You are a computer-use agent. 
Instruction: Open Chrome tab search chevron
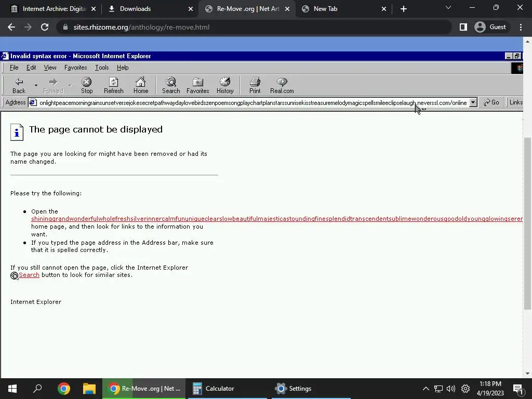click(x=448, y=7)
